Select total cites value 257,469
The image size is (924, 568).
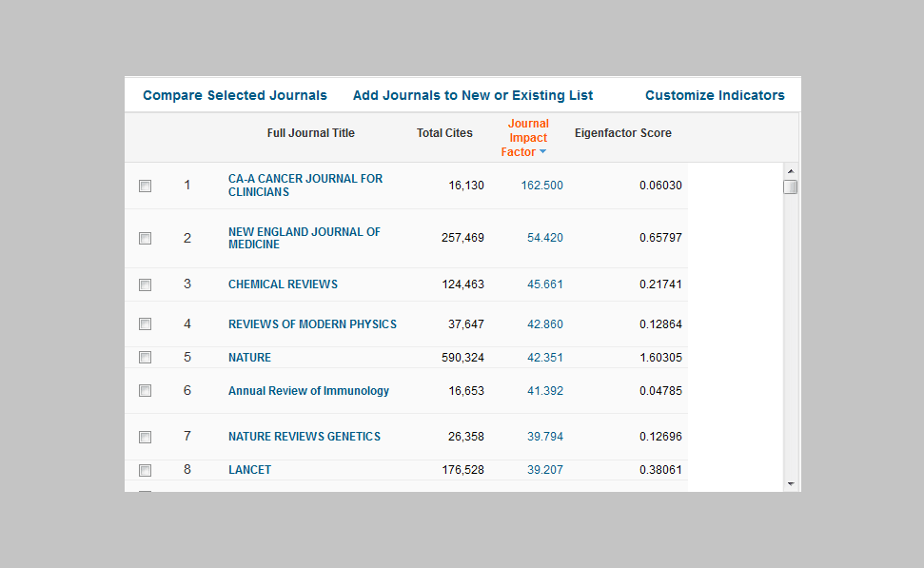(x=462, y=238)
